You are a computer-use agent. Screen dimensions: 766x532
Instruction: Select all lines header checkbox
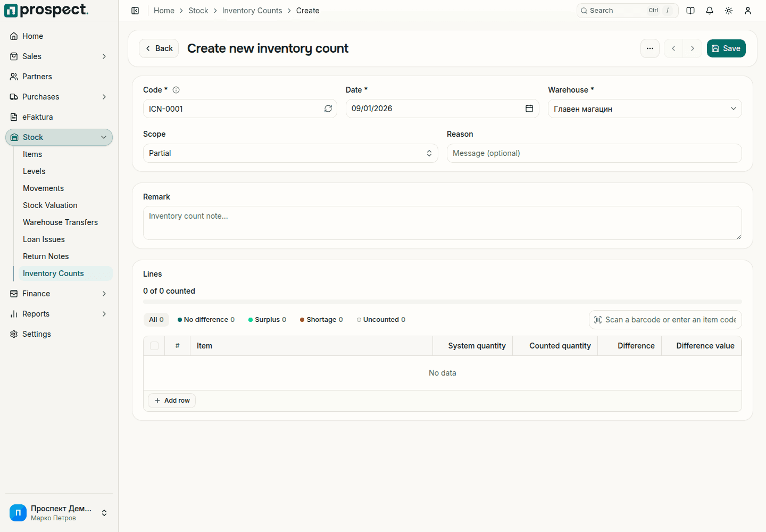pos(154,346)
